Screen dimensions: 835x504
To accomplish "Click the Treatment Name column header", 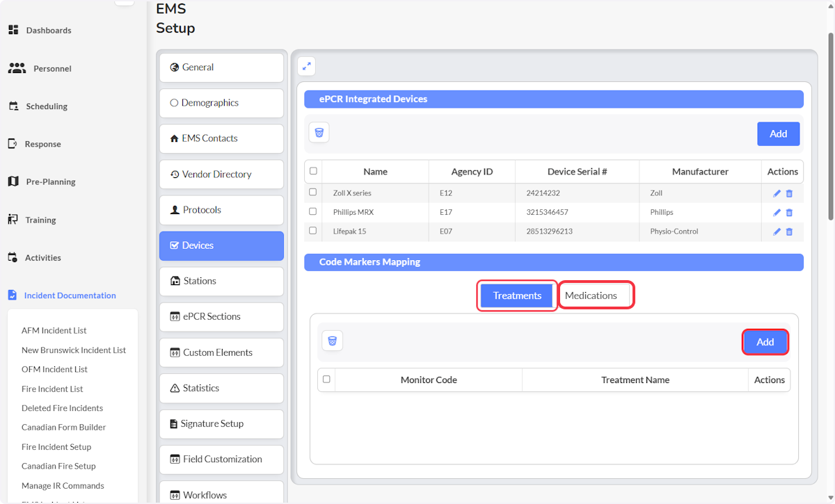I will pos(635,380).
